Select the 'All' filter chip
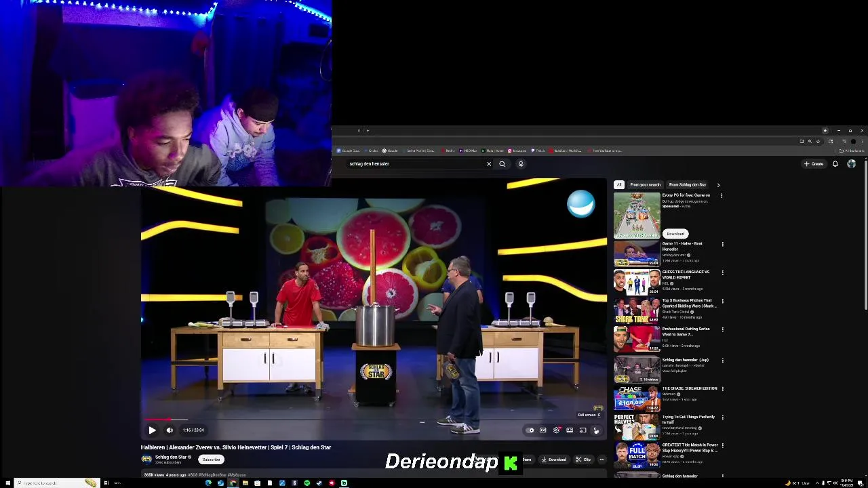Viewport: 868px width, 488px height. click(618, 184)
